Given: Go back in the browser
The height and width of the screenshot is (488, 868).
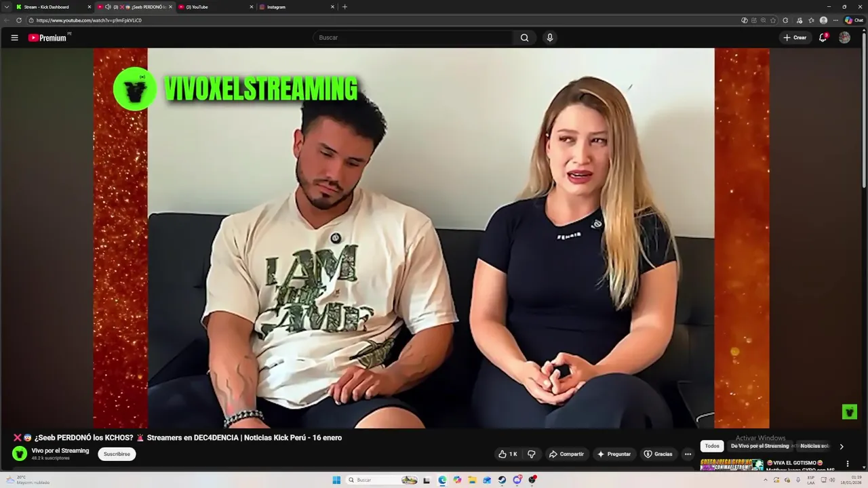Looking at the screenshot, I should point(7,20).
